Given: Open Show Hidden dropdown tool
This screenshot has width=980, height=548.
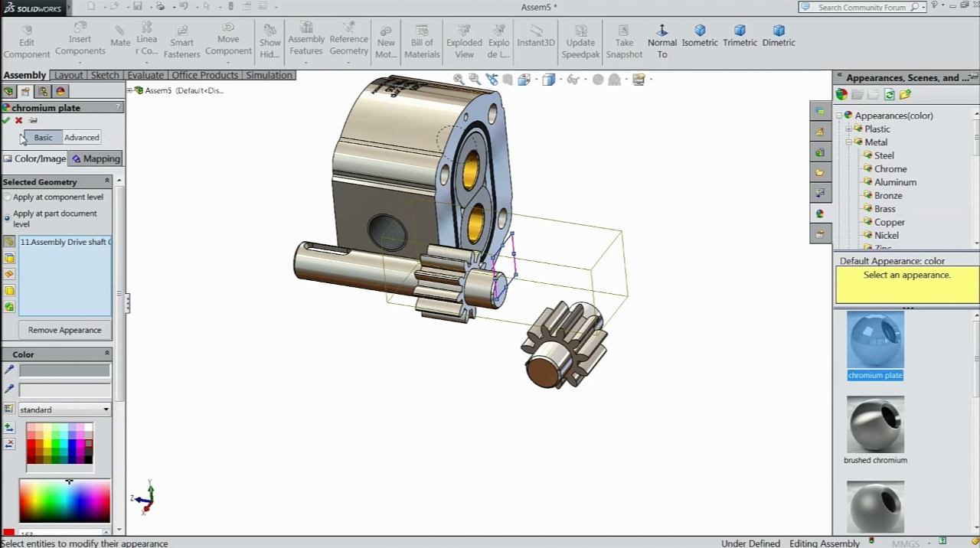Looking at the screenshot, I should pos(269,41).
